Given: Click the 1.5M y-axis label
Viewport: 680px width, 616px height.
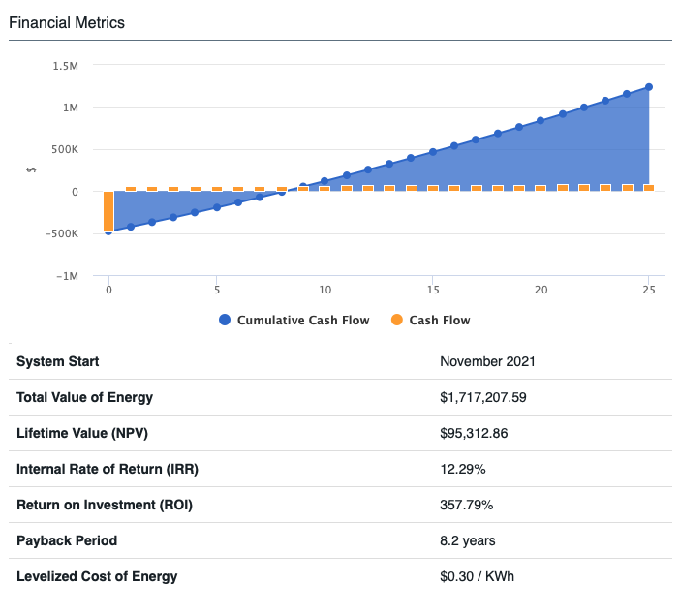Looking at the screenshot, I should [x=66, y=66].
